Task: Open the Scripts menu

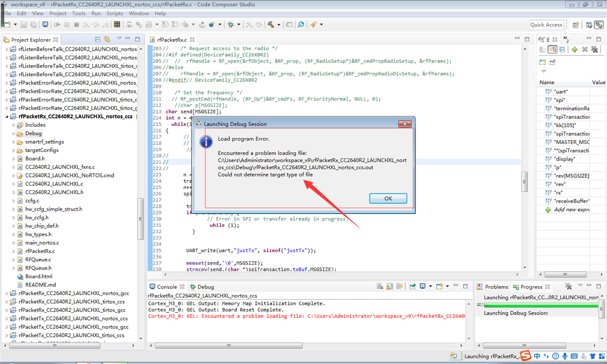Action: (x=114, y=13)
